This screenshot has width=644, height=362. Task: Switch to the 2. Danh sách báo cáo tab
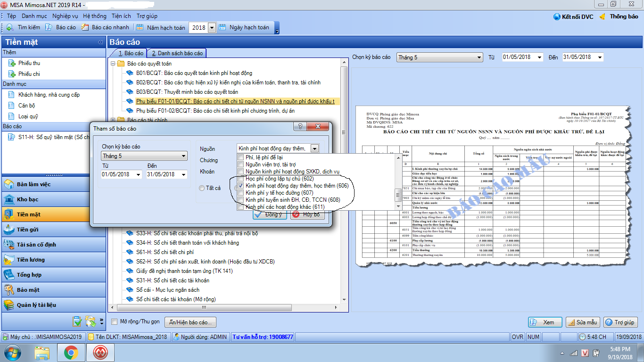pyautogui.click(x=177, y=53)
